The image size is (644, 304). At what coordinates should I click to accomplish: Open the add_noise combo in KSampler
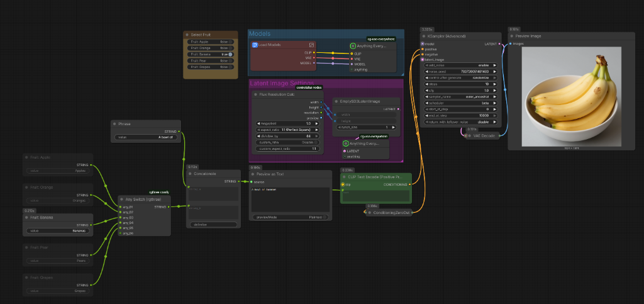pos(461,65)
